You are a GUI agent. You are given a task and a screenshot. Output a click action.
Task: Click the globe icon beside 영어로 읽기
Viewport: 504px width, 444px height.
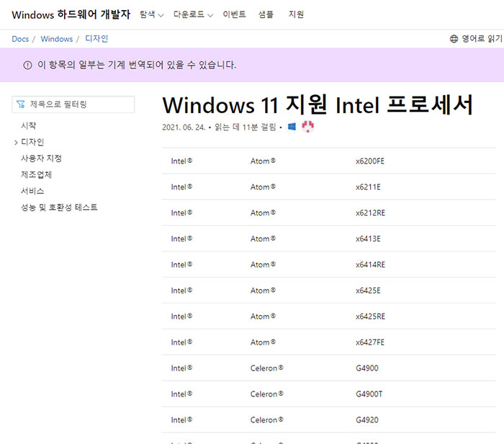pos(454,39)
